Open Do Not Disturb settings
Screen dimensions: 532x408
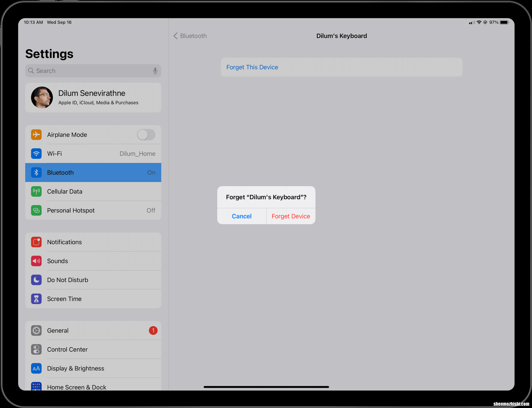click(93, 280)
